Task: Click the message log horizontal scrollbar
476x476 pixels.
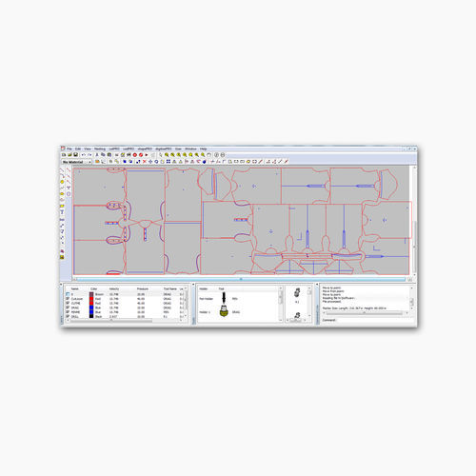Action: click(x=365, y=313)
